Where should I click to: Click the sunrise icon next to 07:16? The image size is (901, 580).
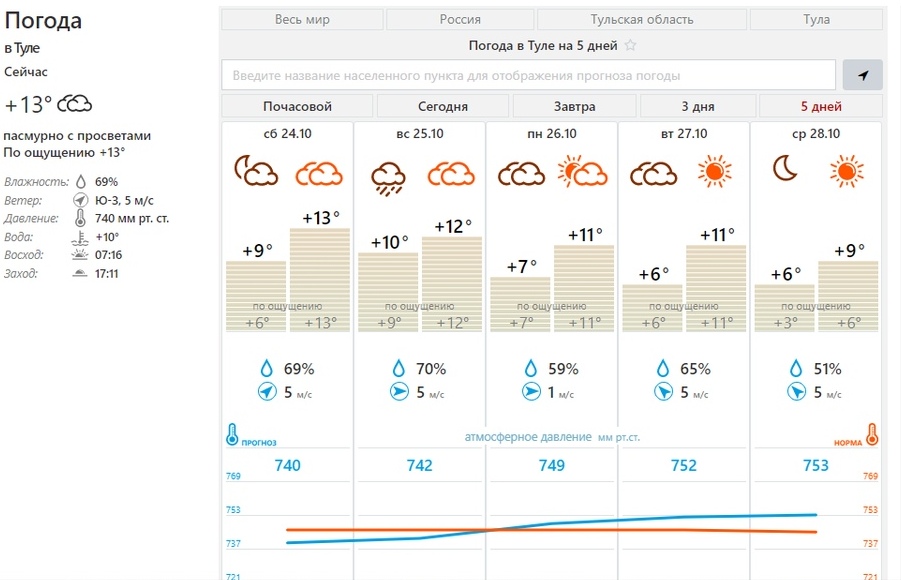click(79, 255)
